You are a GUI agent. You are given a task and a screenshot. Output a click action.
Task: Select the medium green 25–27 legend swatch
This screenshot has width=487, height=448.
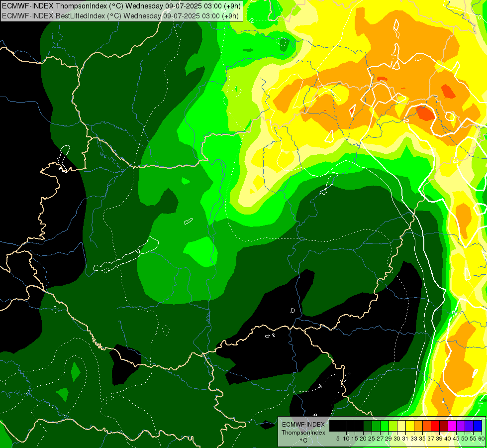376,426
